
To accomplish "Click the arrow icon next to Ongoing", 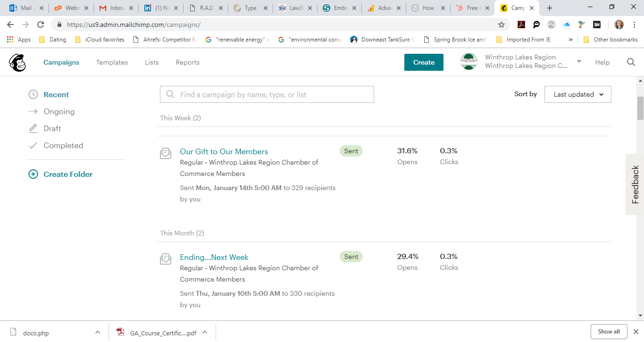I will pyautogui.click(x=33, y=111).
